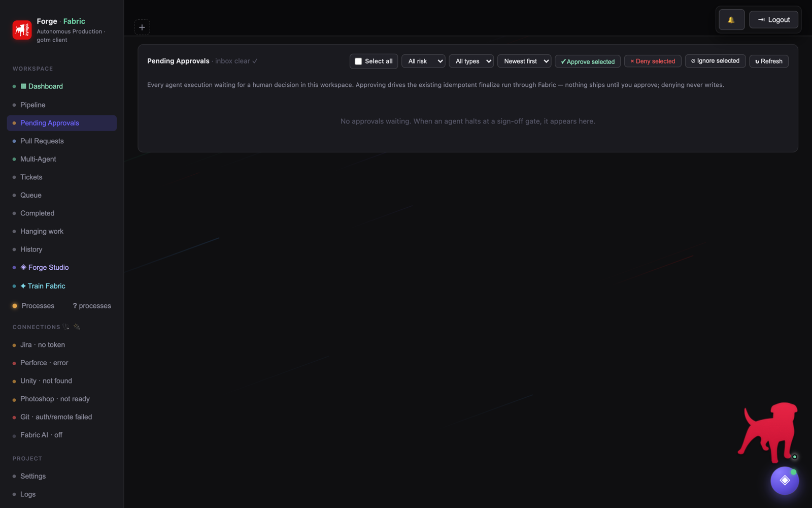The height and width of the screenshot is (508, 812).
Task: View the Logs page
Action: pyautogui.click(x=62, y=494)
